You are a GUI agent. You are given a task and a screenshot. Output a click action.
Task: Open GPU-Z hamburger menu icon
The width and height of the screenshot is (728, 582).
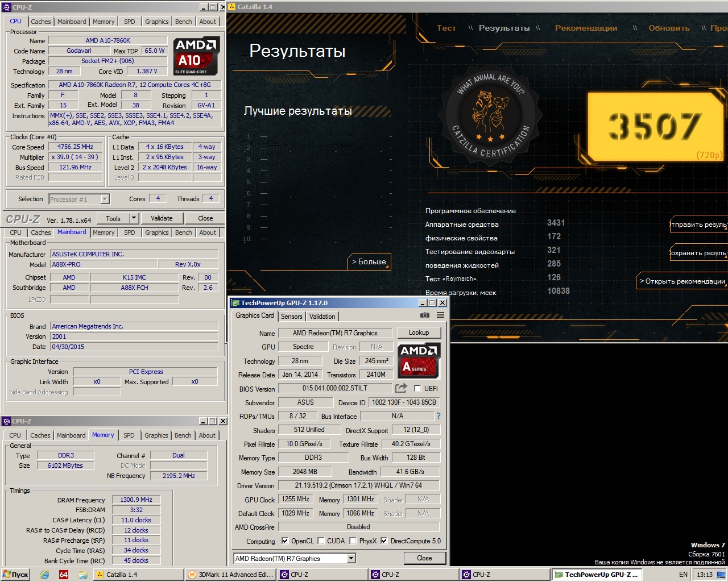[440, 315]
